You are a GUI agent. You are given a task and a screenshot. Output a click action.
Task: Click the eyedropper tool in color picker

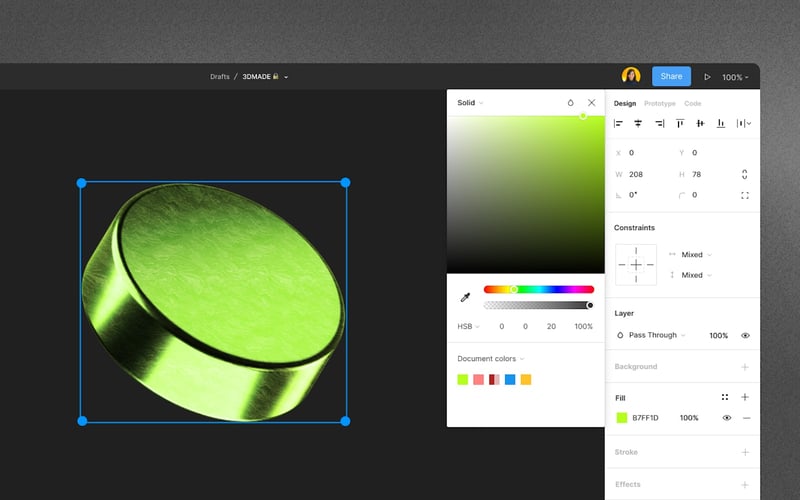[465, 297]
